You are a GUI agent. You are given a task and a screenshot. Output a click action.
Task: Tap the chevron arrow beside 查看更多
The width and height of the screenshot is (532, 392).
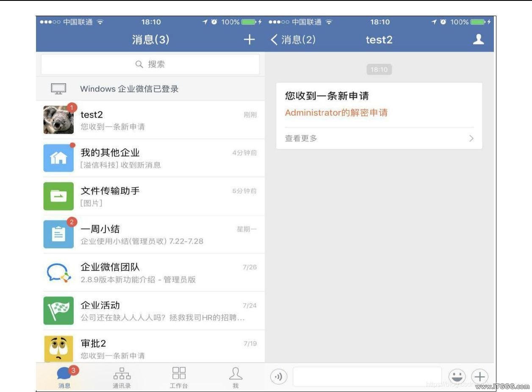471,138
